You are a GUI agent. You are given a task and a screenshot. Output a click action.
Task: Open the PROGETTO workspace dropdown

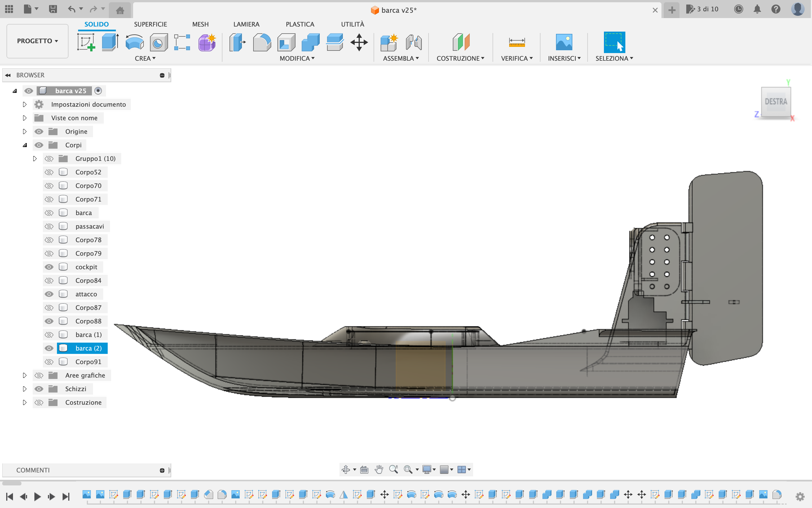click(37, 41)
